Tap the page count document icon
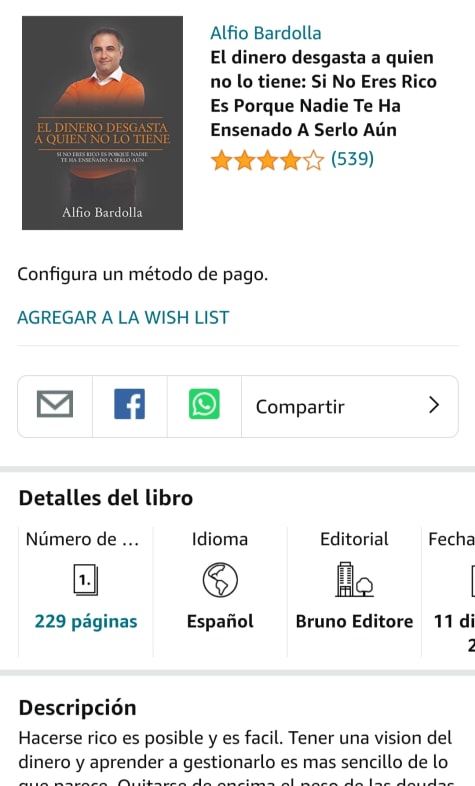This screenshot has height=786, width=475. 86,580
